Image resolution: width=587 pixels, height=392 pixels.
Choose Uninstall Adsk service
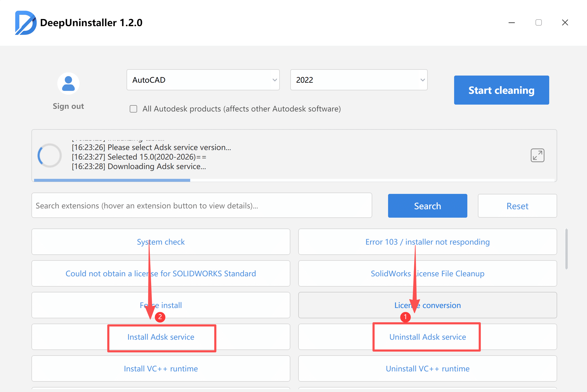coord(427,337)
